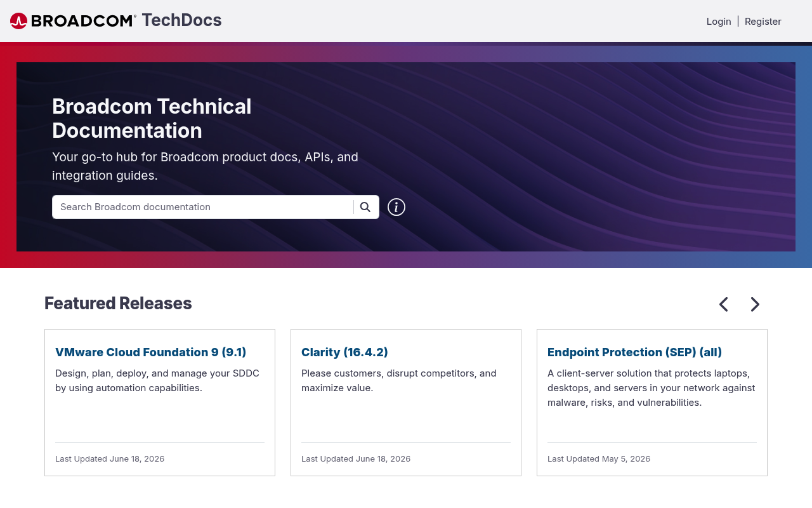Screen dimensions: 812x508
Task: Open the Register link
Action: pyautogui.click(x=763, y=21)
